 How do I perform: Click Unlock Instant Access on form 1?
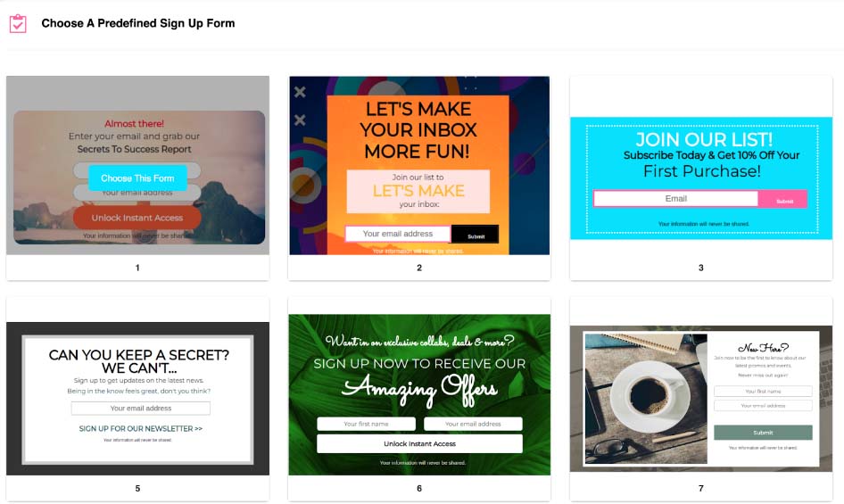[x=137, y=218]
